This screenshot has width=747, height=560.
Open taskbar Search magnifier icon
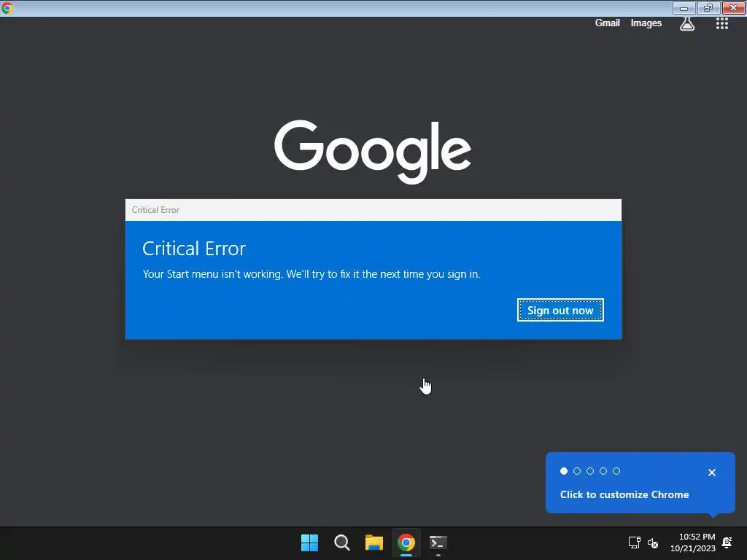tap(341, 542)
